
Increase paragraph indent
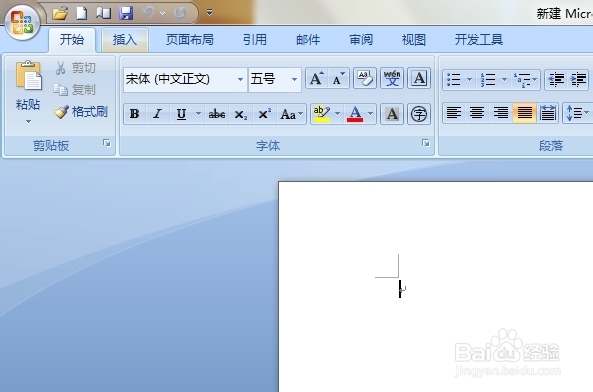(x=578, y=80)
